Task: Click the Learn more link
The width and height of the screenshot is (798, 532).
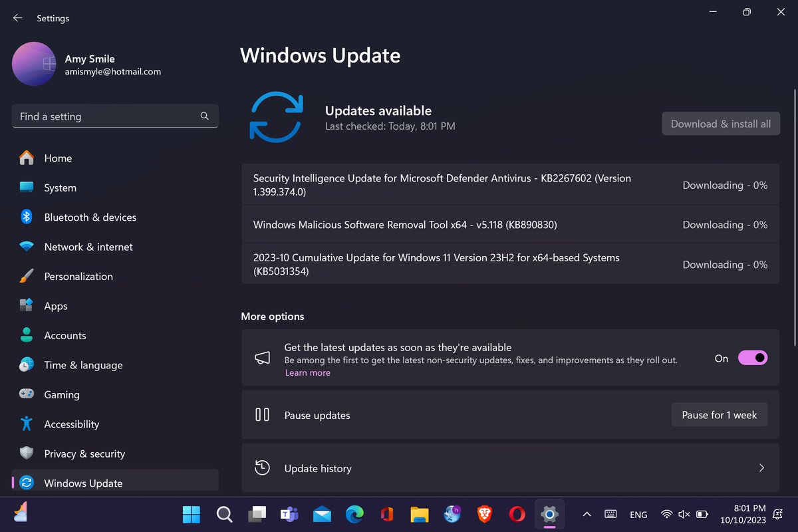Action: pos(307,373)
